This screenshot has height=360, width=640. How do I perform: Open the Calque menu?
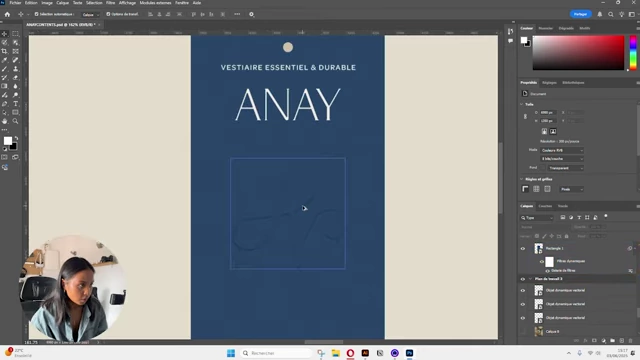pos(62,3)
